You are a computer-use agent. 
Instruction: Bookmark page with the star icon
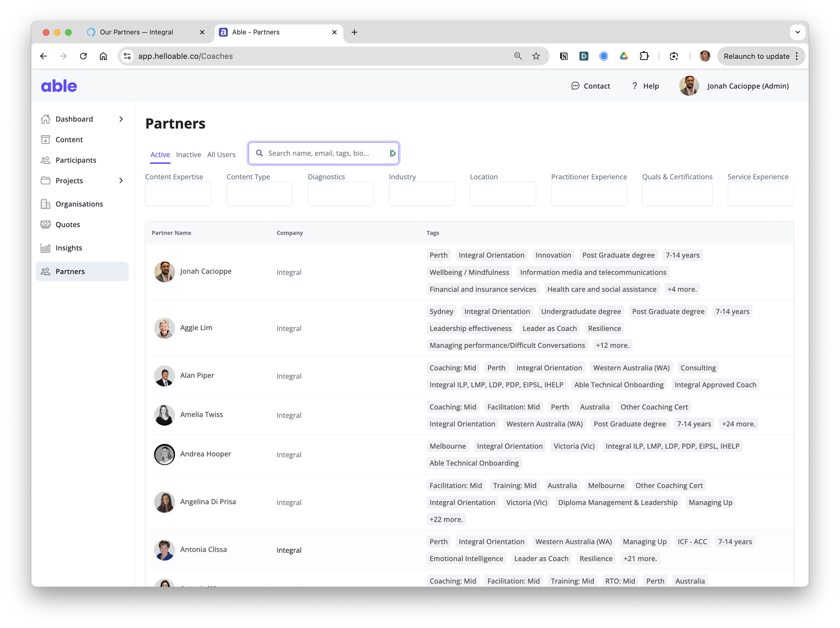point(536,56)
